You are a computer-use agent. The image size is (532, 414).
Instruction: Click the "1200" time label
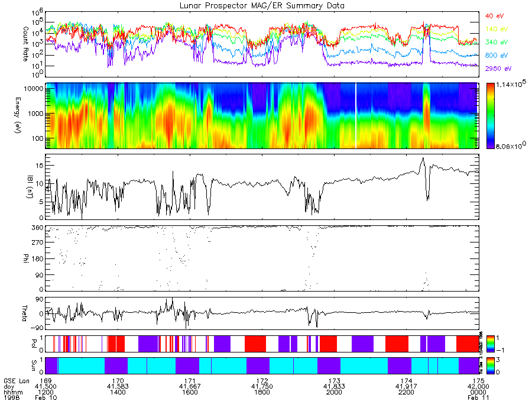coord(46,392)
